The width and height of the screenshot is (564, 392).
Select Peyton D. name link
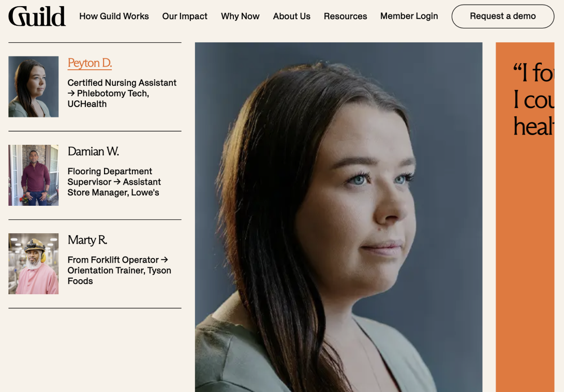point(90,63)
